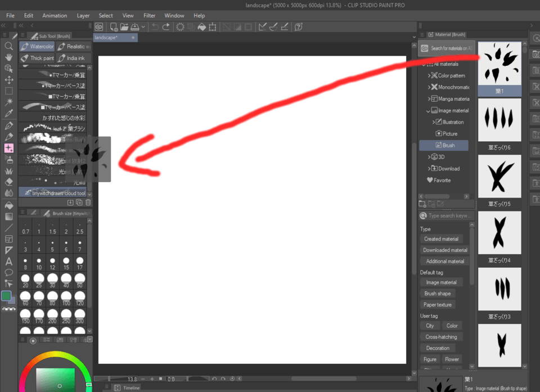Click the Type search keyword field
This screenshot has width=540, height=392.
446,215
